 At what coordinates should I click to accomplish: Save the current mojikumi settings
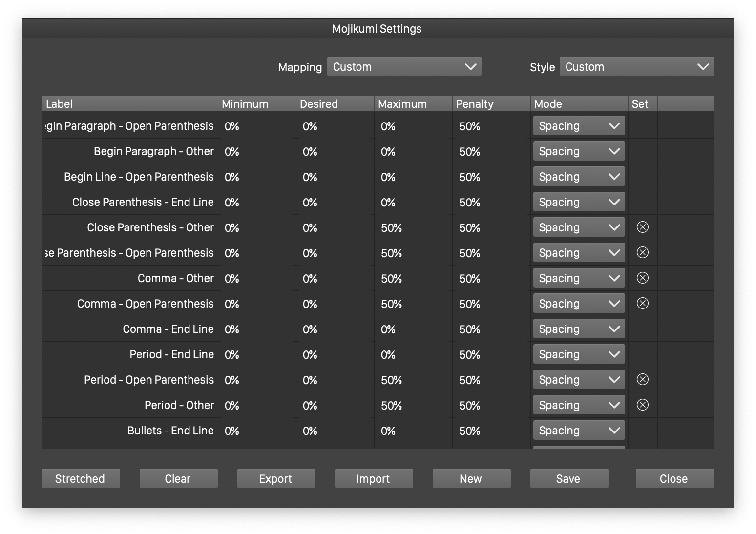[x=569, y=478]
